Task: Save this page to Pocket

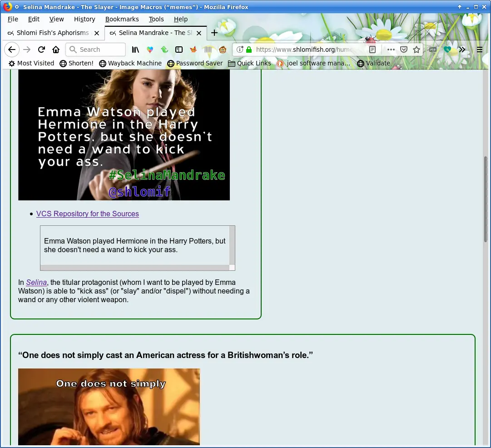Action: [x=404, y=50]
